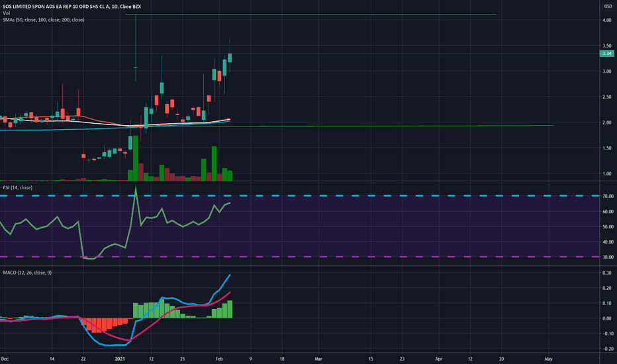
Task: Click the 0.00 MACD axis label
Action: 607,318
